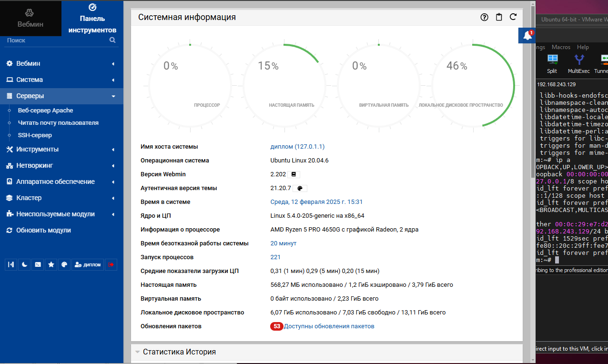The image size is (608, 364).
Task: Open running processes link 221
Action: pos(275,257)
